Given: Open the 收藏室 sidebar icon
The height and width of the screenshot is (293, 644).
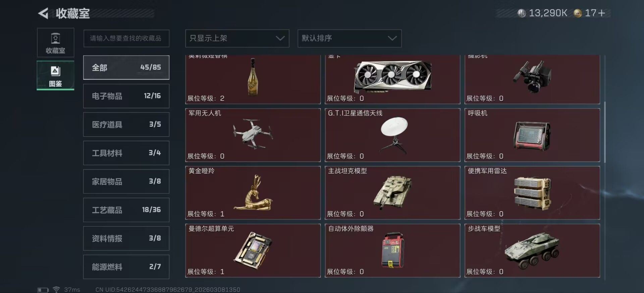Looking at the screenshot, I should [55, 43].
